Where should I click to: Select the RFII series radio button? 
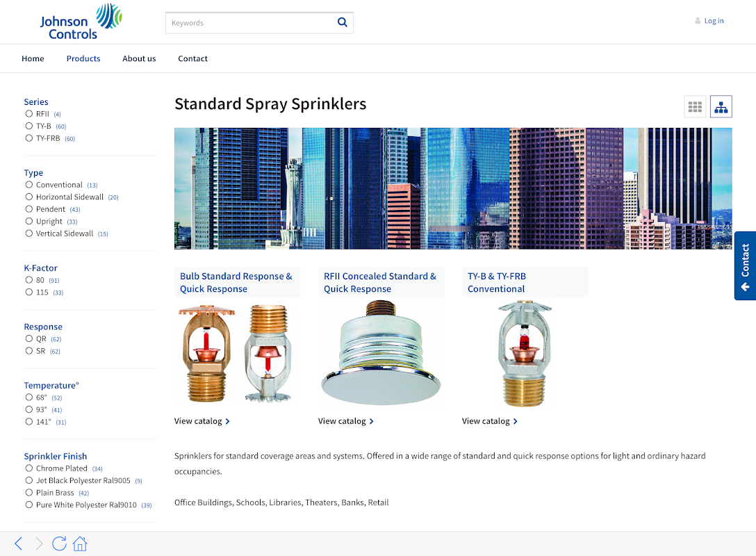[29, 114]
